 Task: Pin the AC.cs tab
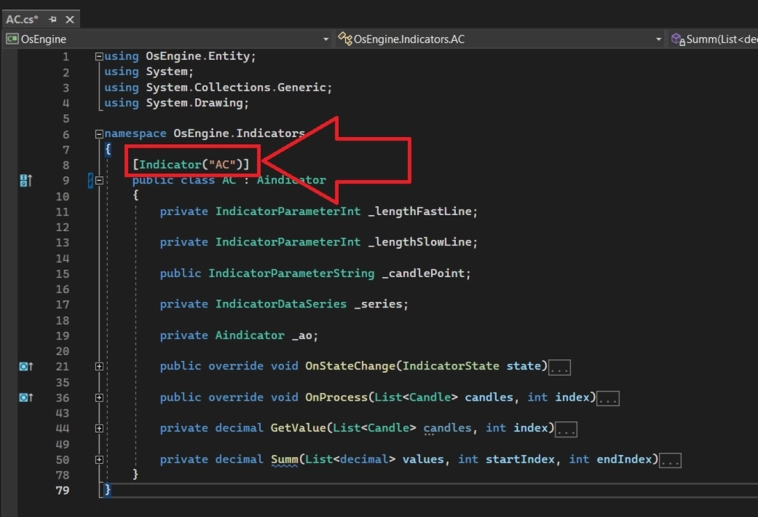coord(53,19)
